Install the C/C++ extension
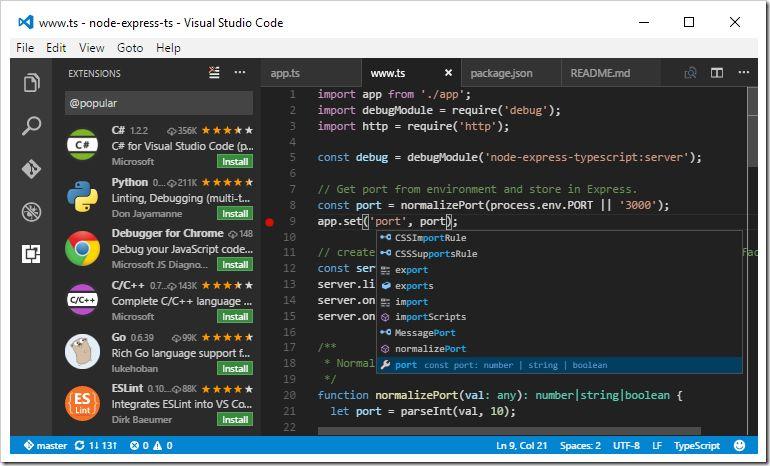Image resolution: width=770 pixels, height=466 pixels. coord(235,317)
